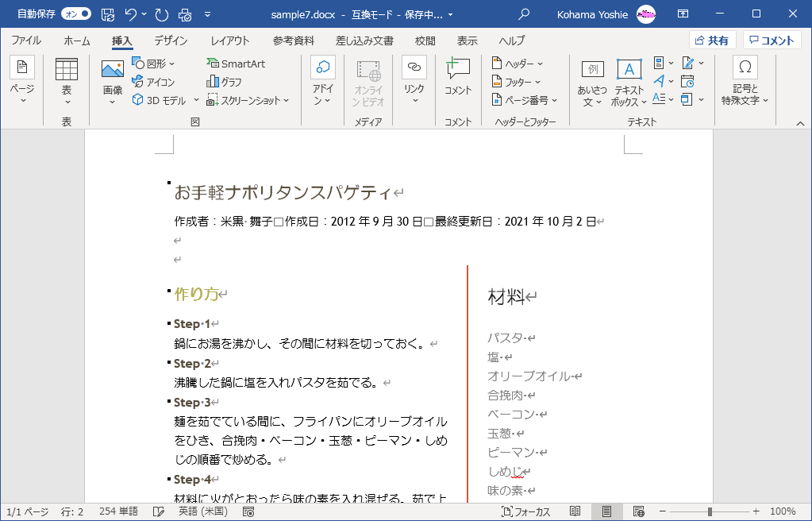
Task: Toggle フォーカス mode in status bar
Action: 526,511
